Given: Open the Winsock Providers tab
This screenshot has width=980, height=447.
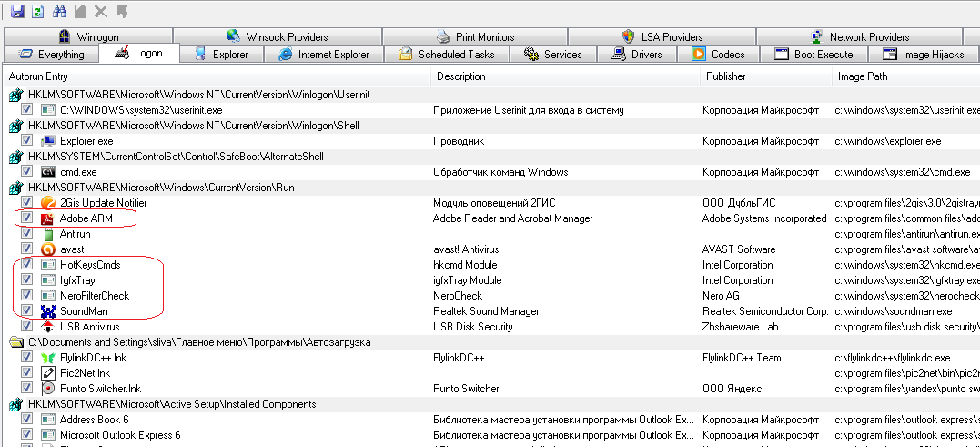Looking at the screenshot, I should 277,37.
